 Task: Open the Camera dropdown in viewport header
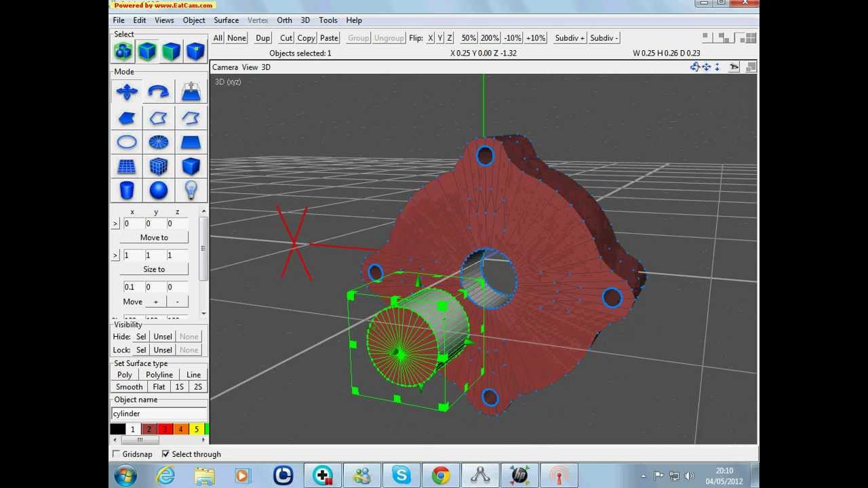click(x=225, y=67)
